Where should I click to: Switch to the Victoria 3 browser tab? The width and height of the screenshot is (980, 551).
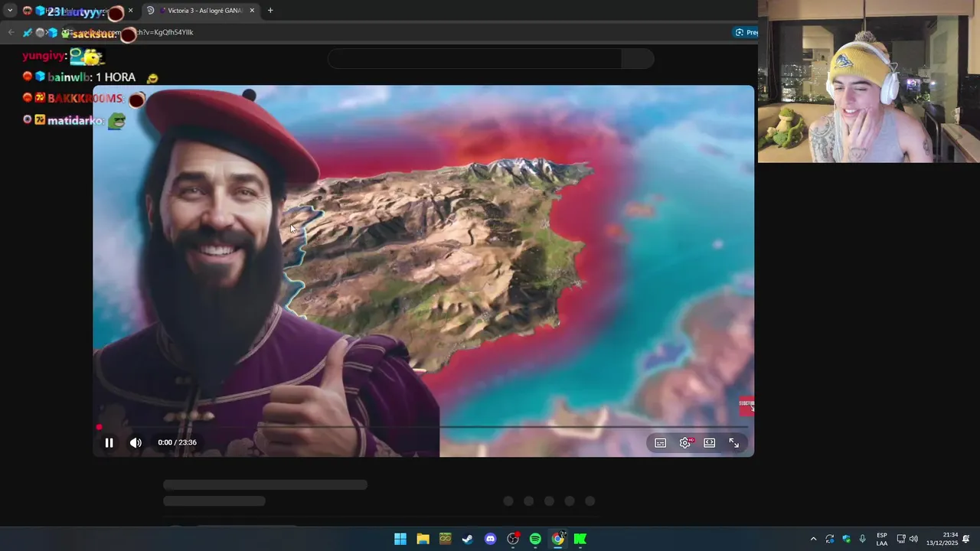[x=201, y=11]
